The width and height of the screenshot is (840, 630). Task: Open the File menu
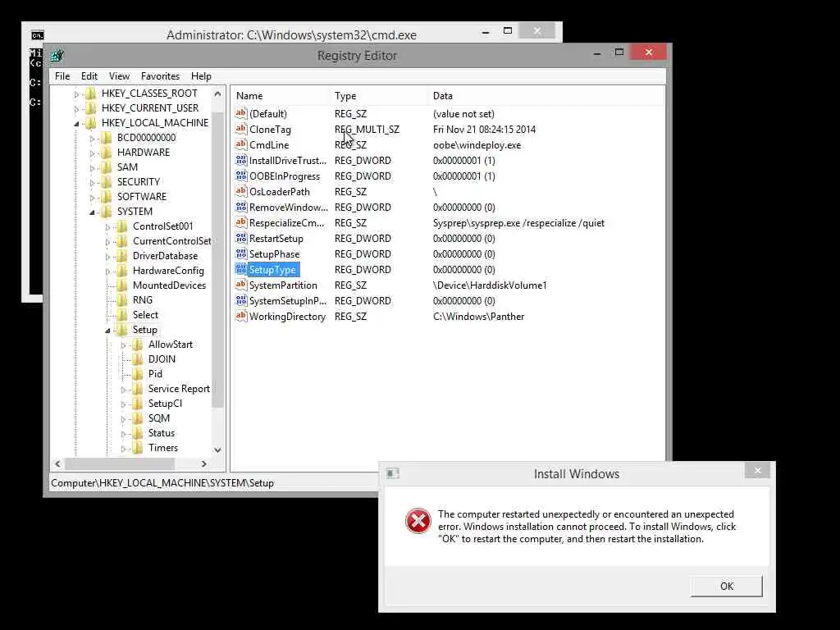coord(62,76)
